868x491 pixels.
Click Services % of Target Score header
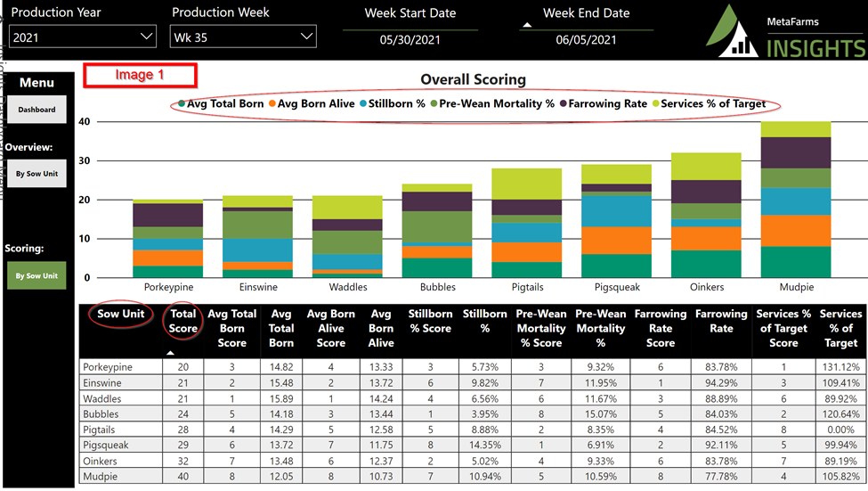coord(783,328)
